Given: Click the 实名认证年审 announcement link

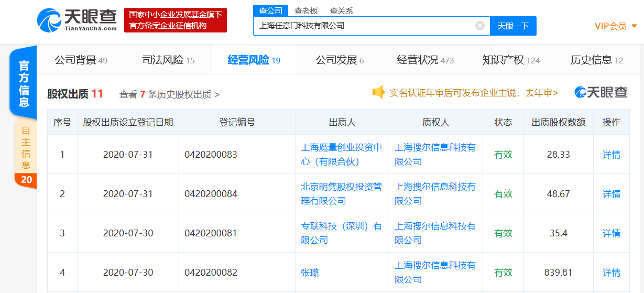Looking at the screenshot, I should coord(473,93).
